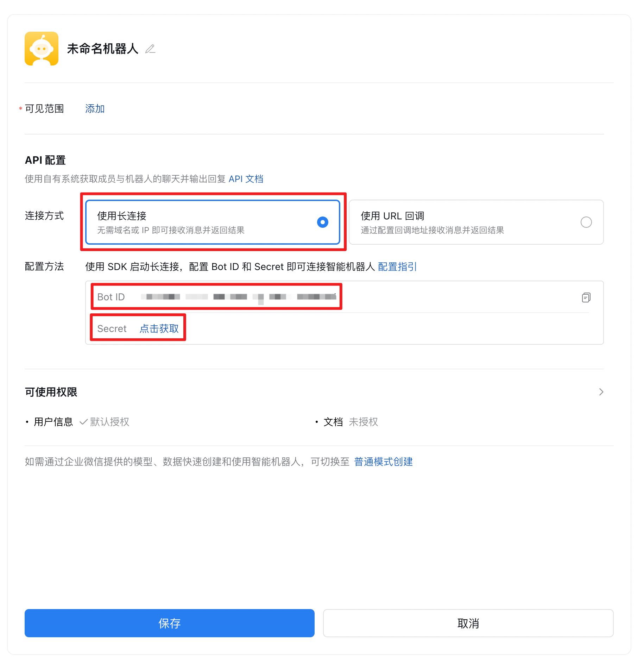Click the 未命名机器人 bot name title
This screenshot has width=644, height=664.
tap(103, 49)
